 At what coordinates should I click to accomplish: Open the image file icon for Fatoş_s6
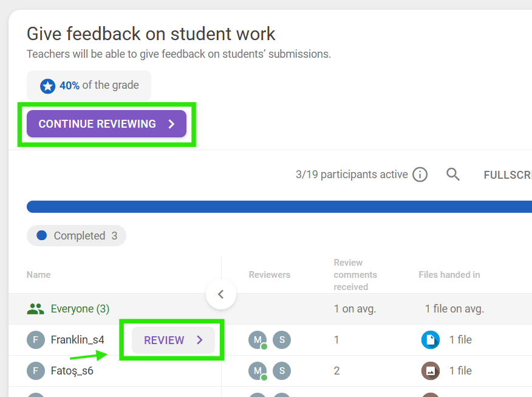pyautogui.click(x=431, y=371)
